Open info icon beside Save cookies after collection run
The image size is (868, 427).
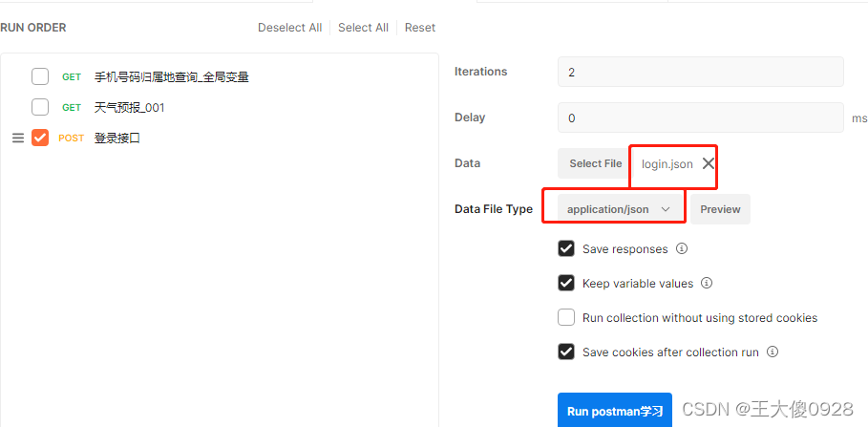click(773, 352)
